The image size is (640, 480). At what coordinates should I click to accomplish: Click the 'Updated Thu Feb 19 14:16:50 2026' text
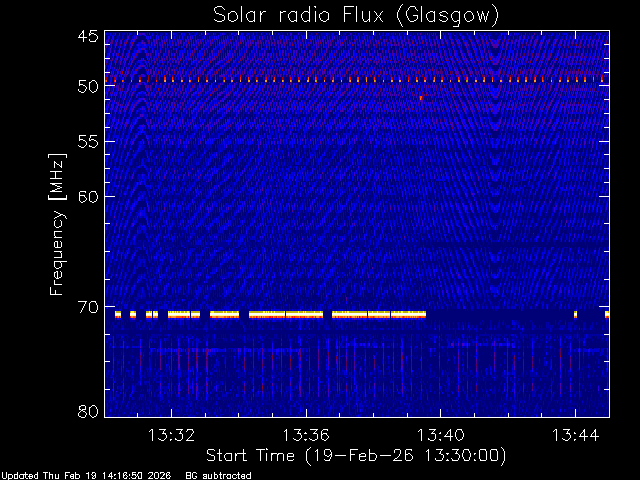[x=86, y=476]
